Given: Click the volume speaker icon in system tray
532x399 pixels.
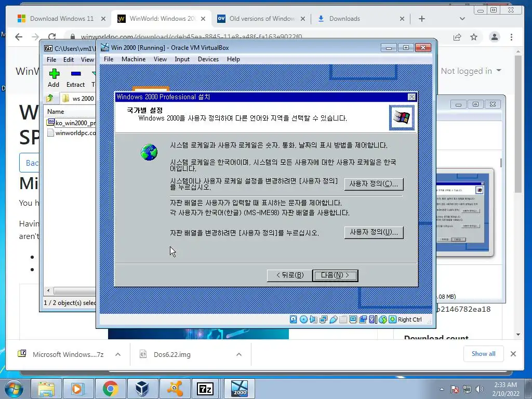Looking at the screenshot, I should click(x=480, y=389).
